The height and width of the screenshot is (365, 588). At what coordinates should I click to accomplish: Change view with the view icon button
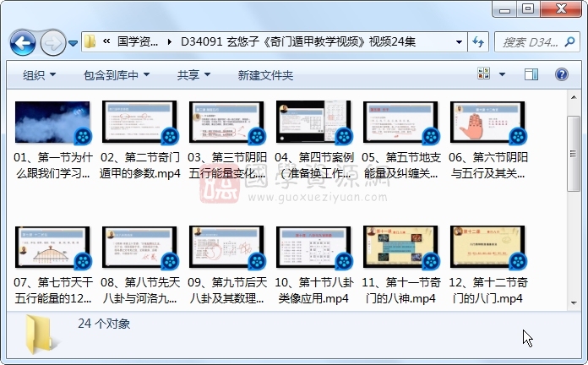pyautogui.click(x=484, y=74)
